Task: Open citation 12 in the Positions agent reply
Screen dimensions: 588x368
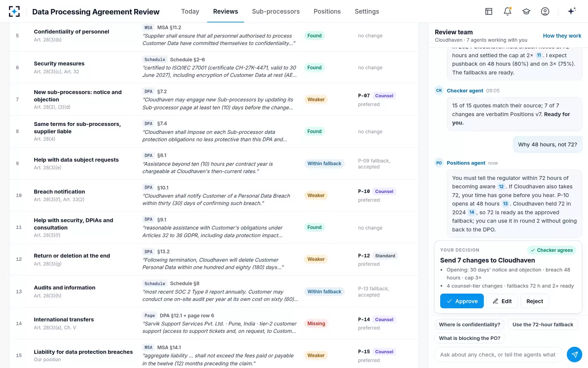Action: (501, 186)
